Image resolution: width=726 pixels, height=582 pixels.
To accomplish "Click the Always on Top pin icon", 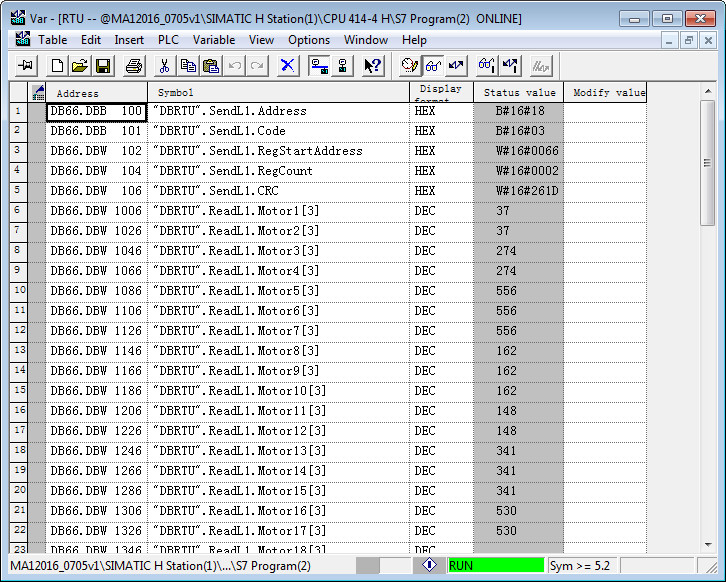I will coord(26,66).
